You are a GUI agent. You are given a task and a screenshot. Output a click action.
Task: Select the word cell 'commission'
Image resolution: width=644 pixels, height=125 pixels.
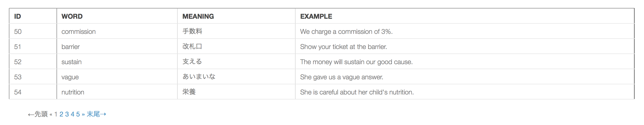click(117, 31)
